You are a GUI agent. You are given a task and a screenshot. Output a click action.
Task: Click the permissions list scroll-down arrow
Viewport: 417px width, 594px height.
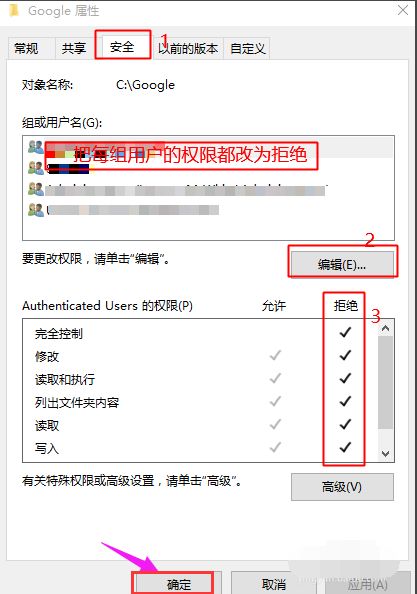[x=386, y=453]
